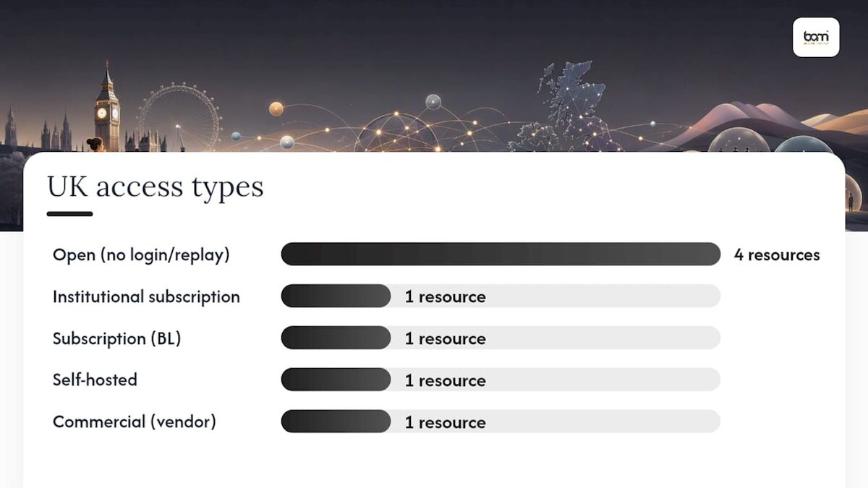The width and height of the screenshot is (868, 488).
Task: Click the glowing network globe illustration
Action: 396,132
